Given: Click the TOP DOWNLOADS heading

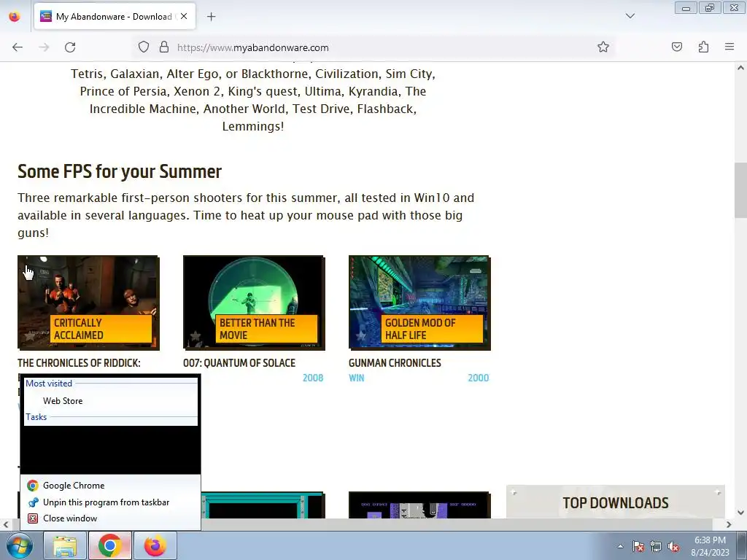Looking at the screenshot, I should 616,503.
